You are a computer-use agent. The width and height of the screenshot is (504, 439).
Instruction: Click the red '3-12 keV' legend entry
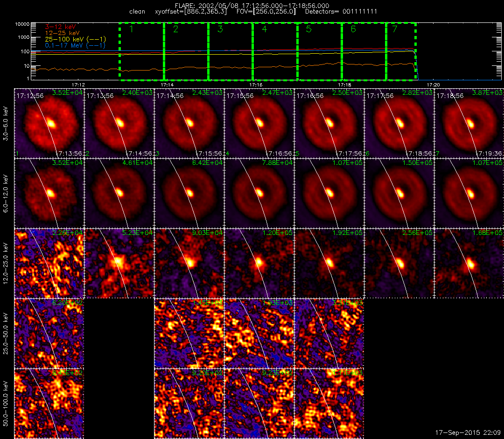(x=60, y=27)
